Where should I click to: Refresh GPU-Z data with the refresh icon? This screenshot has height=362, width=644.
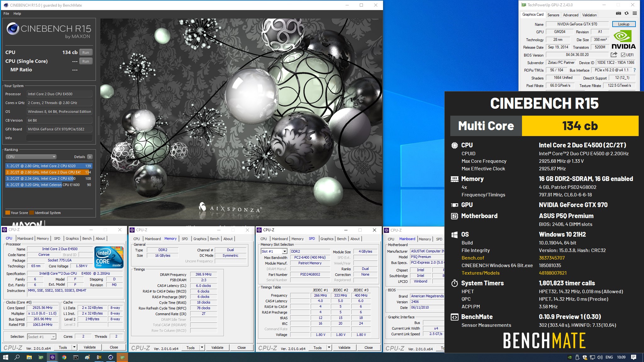pos(626,14)
